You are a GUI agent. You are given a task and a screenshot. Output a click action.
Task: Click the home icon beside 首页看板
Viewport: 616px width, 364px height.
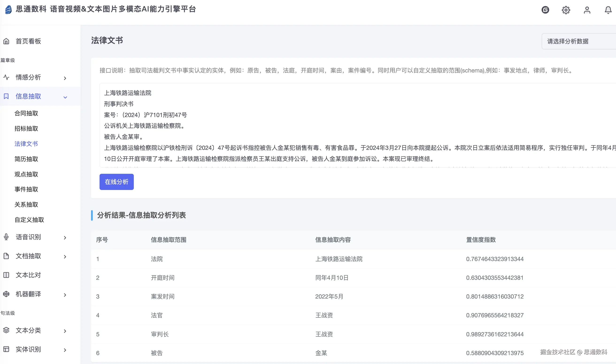[6, 41]
